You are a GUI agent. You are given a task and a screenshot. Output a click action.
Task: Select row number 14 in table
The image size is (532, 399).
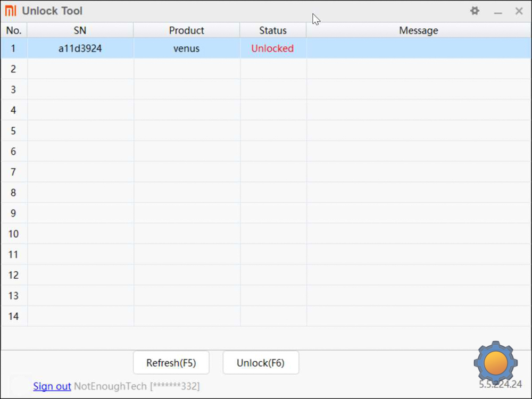click(x=14, y=316)
